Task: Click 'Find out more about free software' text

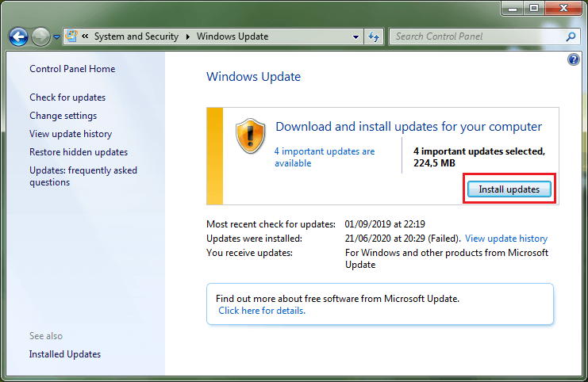Action: (337, 299)
